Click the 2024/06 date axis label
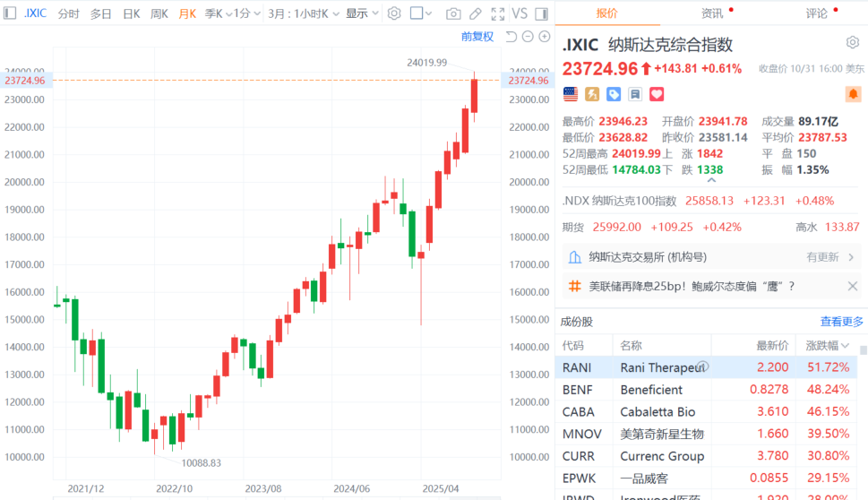The image size is (868, 500). coord(351,488)
